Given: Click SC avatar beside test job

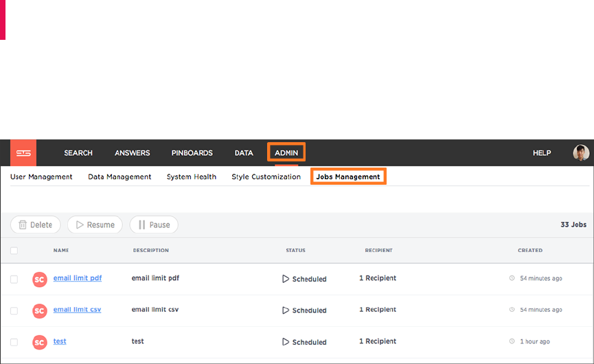Looking at the screenshot, I should coord(40,342).
